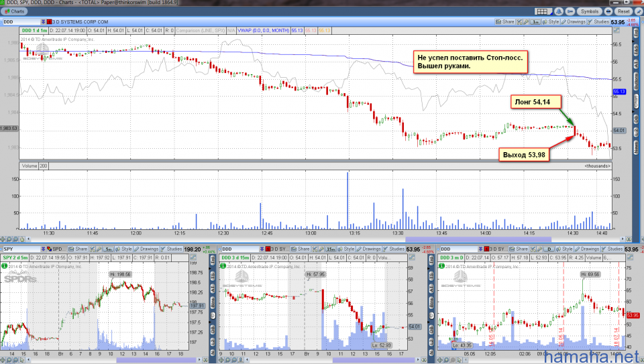Click main chart zoom in icon
Image resolution: width=644 pixels, height=364 pixels.
pos(9,239)
